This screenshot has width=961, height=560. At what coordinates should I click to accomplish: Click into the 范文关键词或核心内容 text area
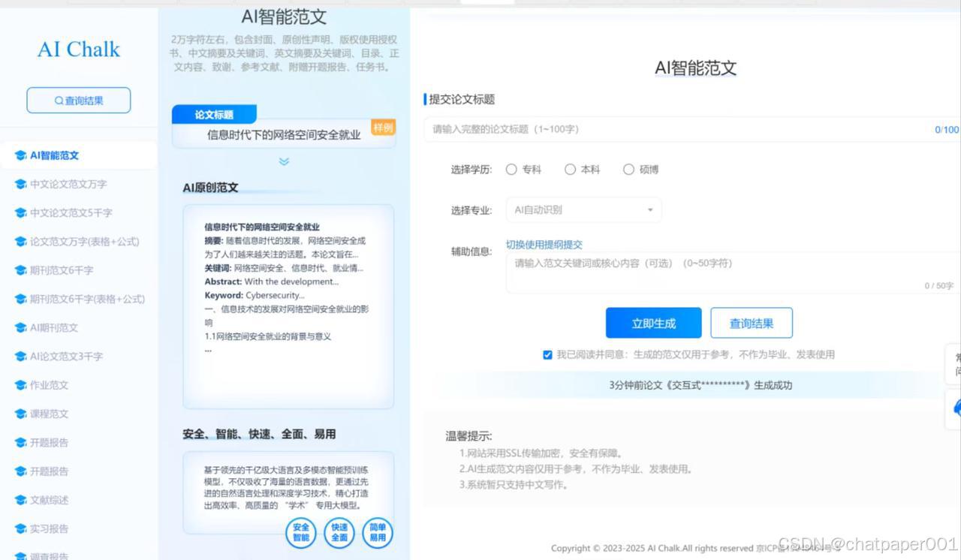coord(734,273)
